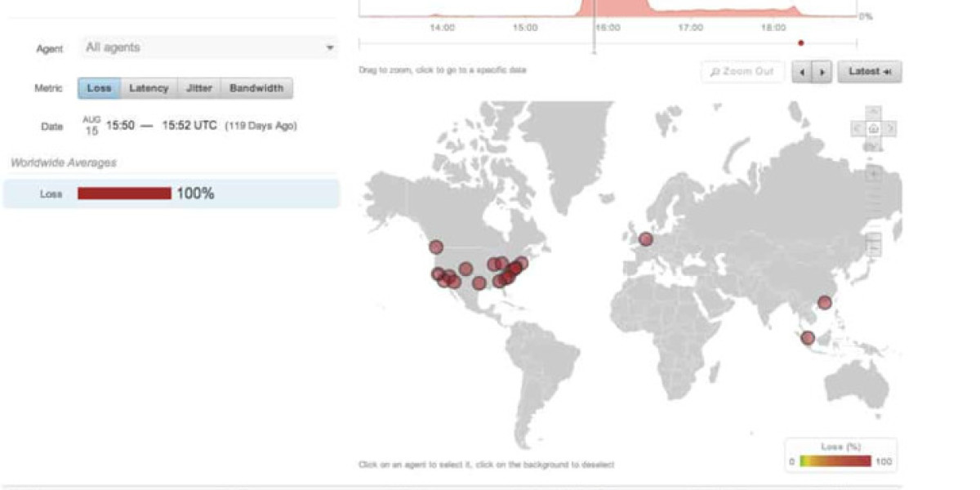Viewport: 980px width, 490px height.
Task: Click the red marker on the timeline
Action: point(800,43)
